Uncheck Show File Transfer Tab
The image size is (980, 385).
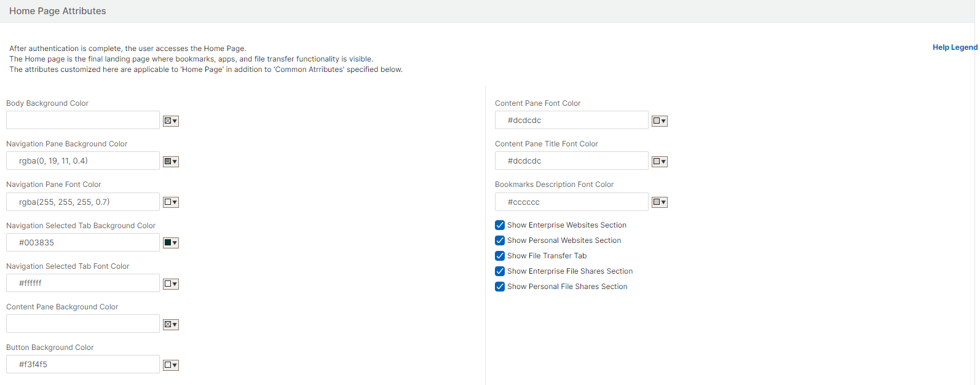(x=500, y=256)
